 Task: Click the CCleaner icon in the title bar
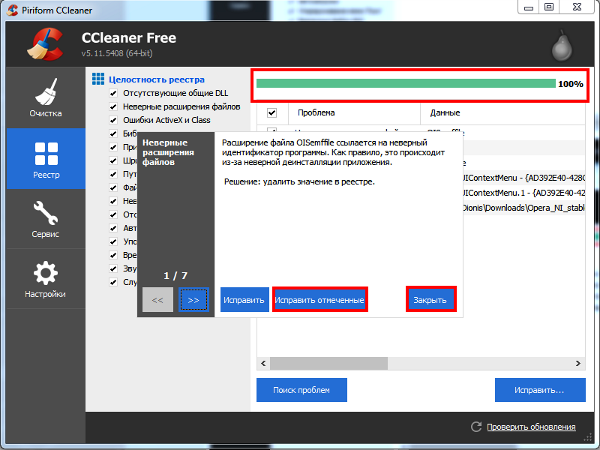point(12,10)
